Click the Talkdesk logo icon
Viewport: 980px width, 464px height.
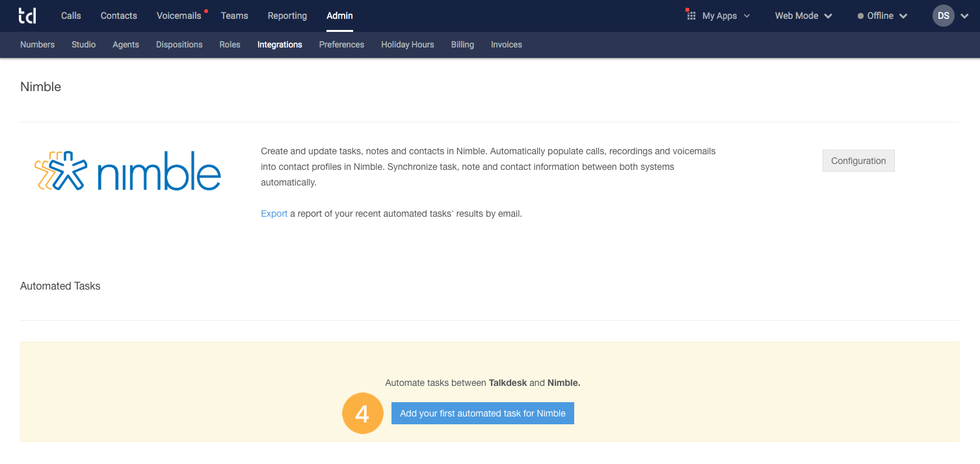(27, 16)
